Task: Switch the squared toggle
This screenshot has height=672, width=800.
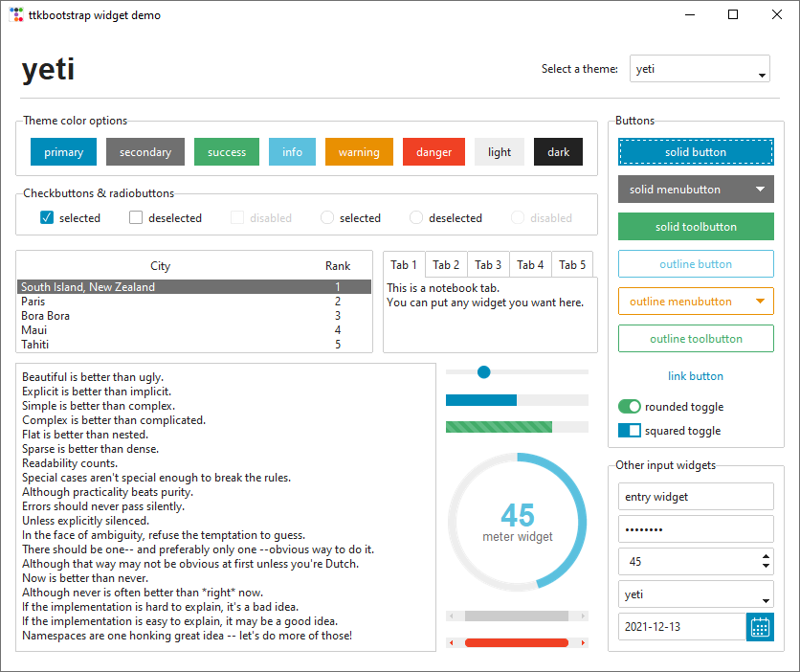Action: [630, 431]
